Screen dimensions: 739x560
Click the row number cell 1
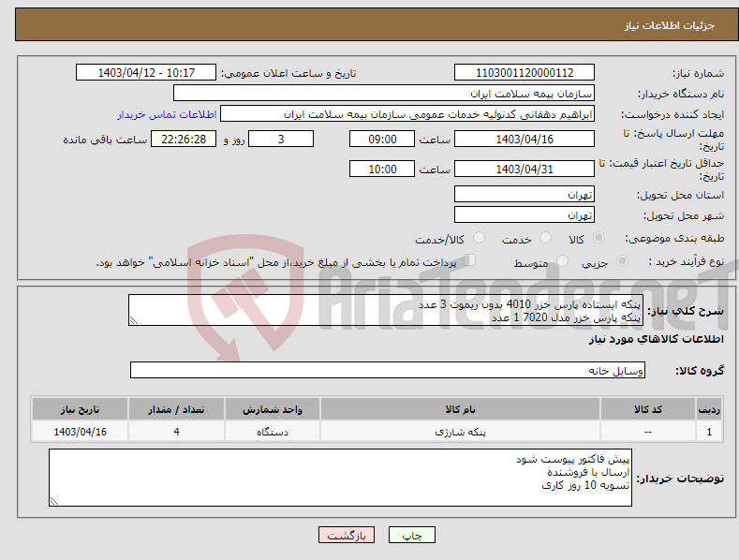(x=709, y=432)
